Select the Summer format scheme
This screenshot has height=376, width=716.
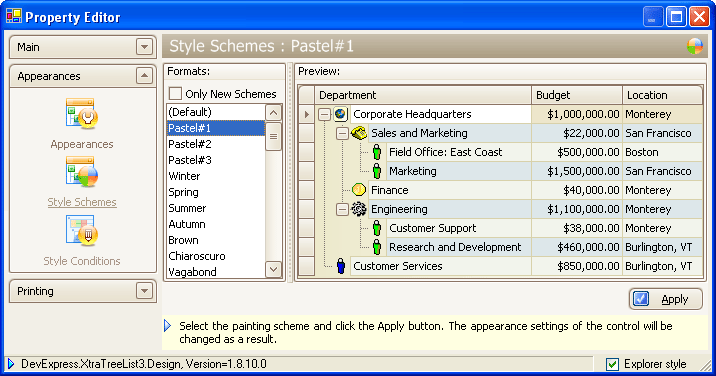[x=216, y=208]
